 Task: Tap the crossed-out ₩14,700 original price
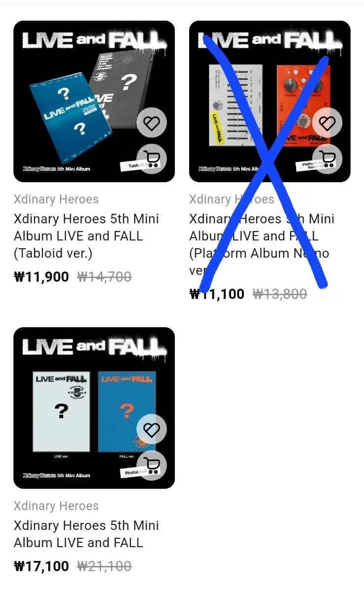104,277
